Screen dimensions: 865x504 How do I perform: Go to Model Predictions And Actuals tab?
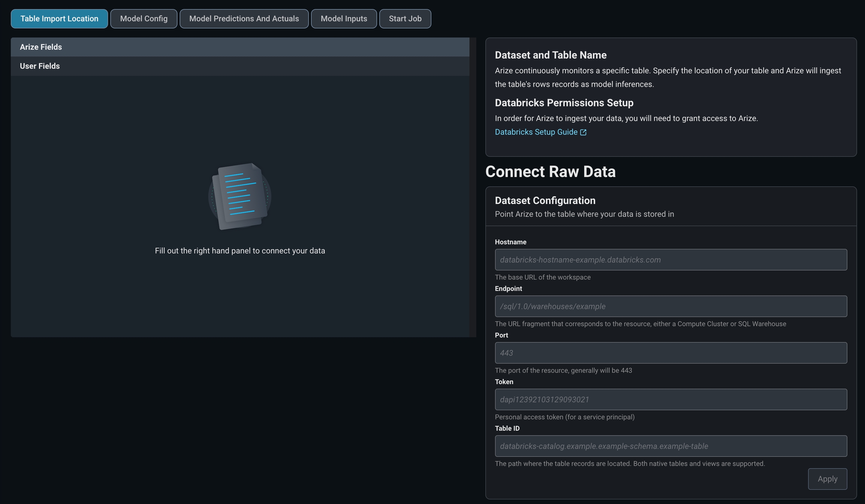[244, 19]
